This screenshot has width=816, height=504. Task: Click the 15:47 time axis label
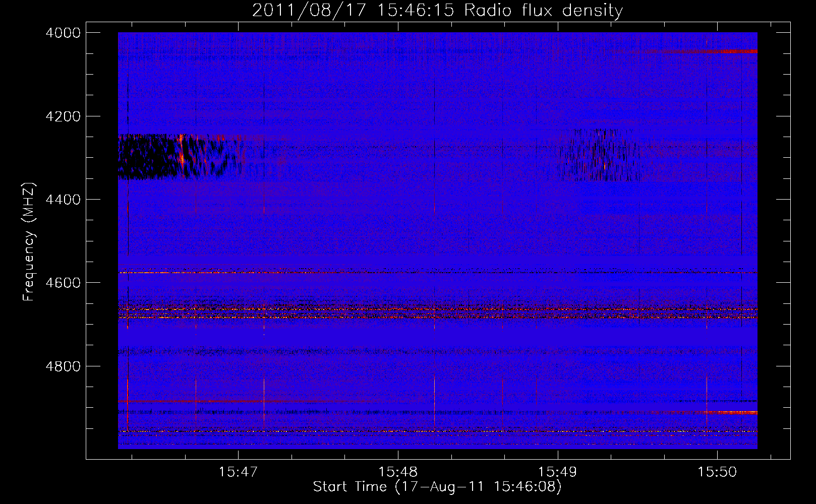click(238, 472)
